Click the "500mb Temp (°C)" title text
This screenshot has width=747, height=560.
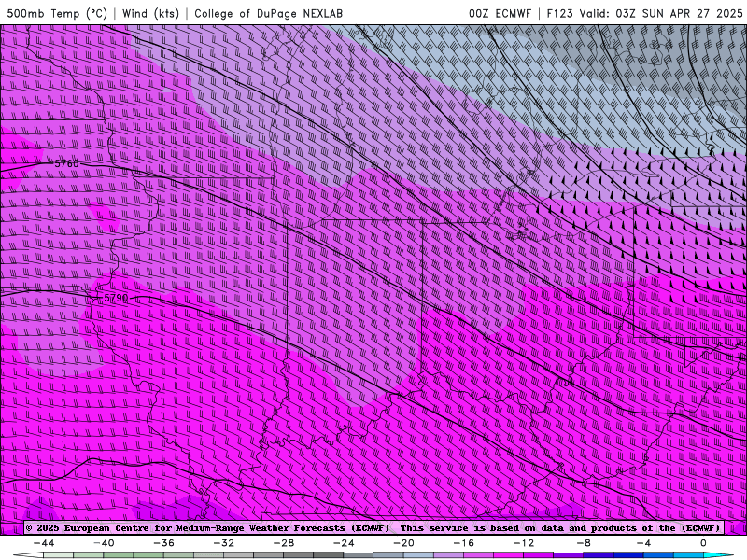57,13
